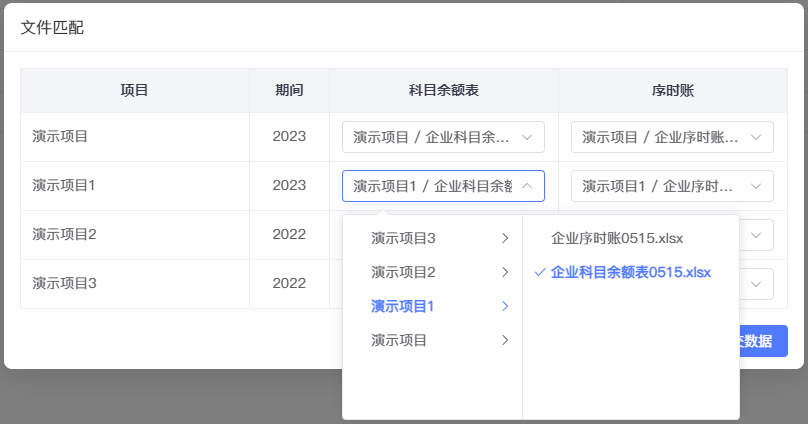Choose checked file 企业科目余额表0515.xlsx
808x424 pixels.
(x=631, y=272)
